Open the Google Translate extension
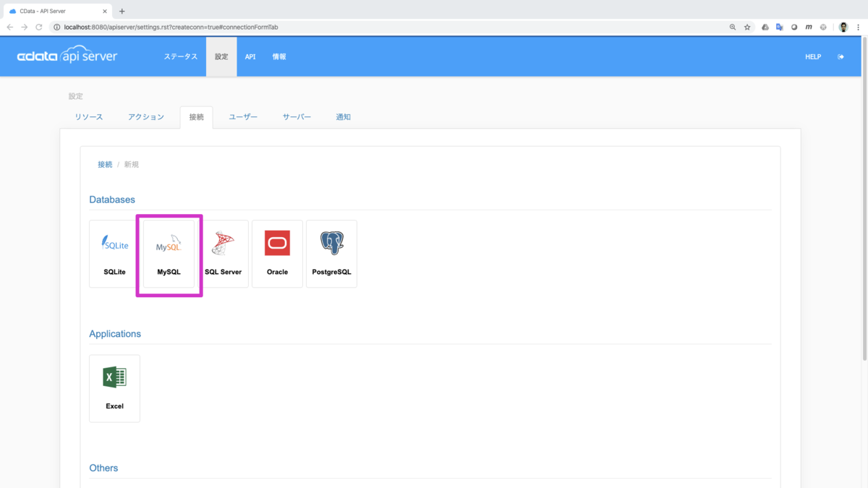 [x=780, y=27]
